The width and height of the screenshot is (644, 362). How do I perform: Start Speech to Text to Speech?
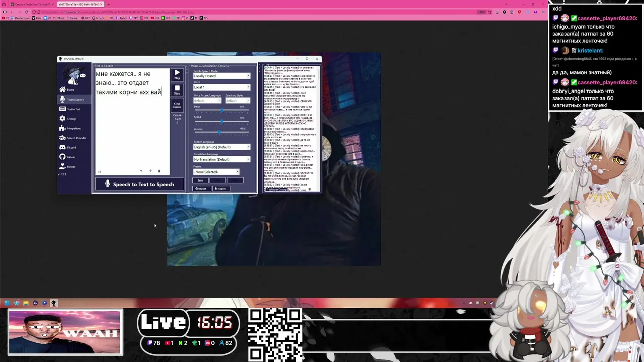[x=139, y=184]
